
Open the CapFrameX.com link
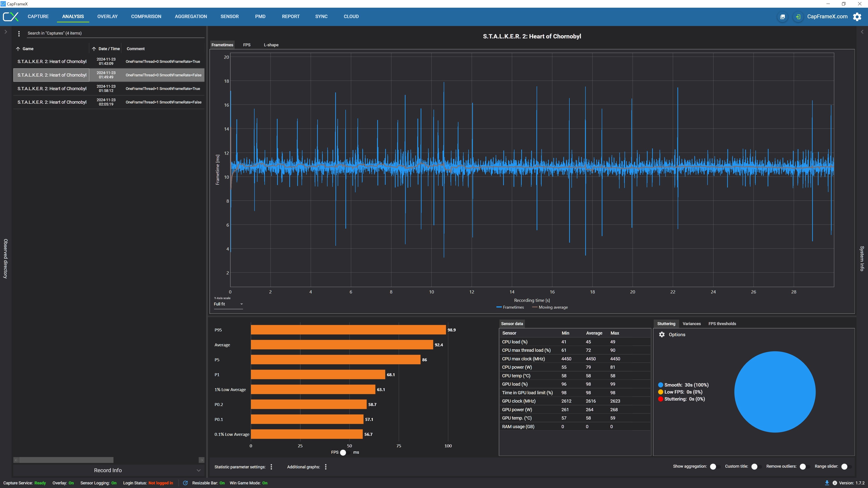point(827,16)
